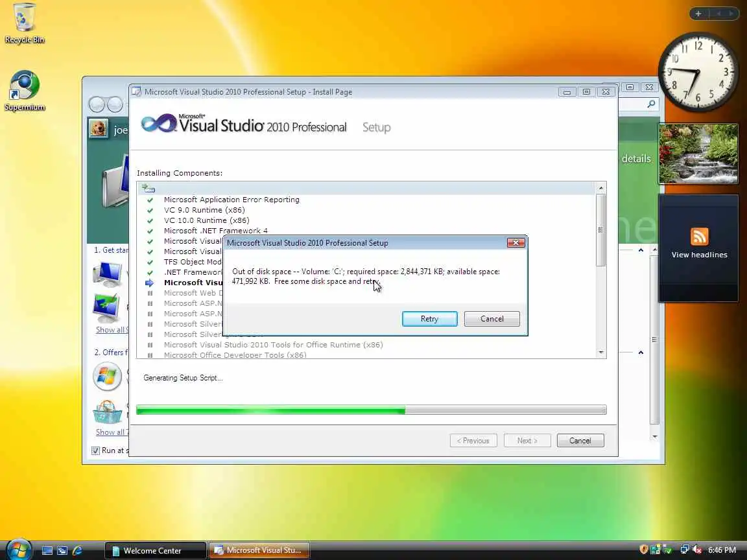Click green checkmark beside VC 9.0 Runtime

150,210
